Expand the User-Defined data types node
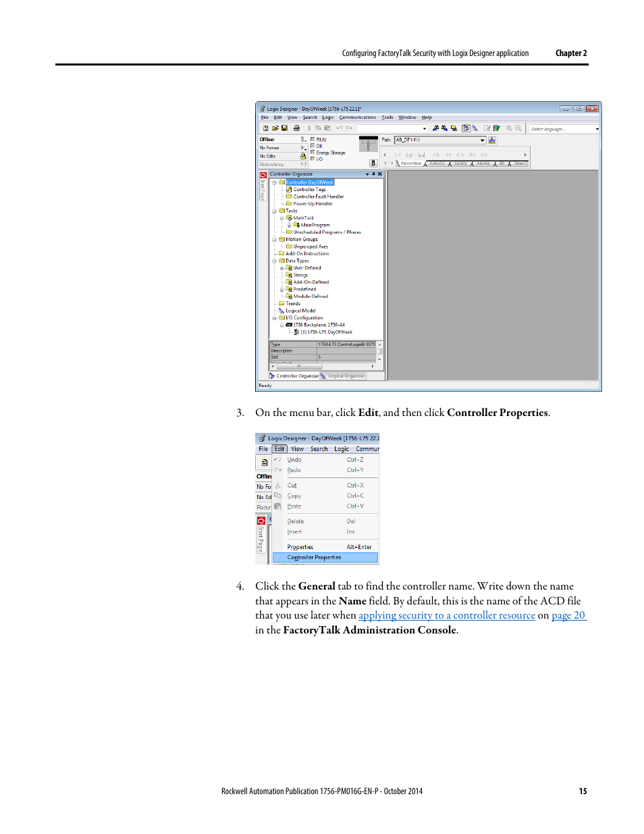 click(x=282, y=268)
